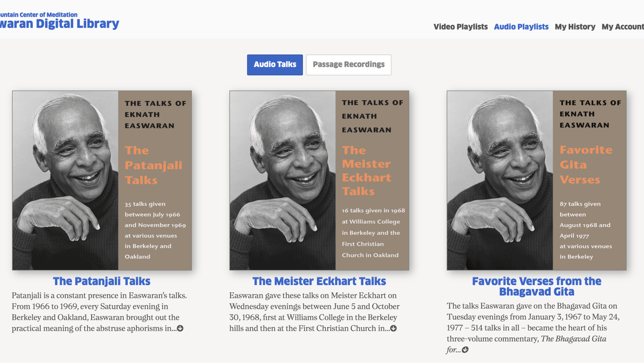Switch to the Passage Recordings view
This screenshot has width=644, height=363.
coord(348,65)
